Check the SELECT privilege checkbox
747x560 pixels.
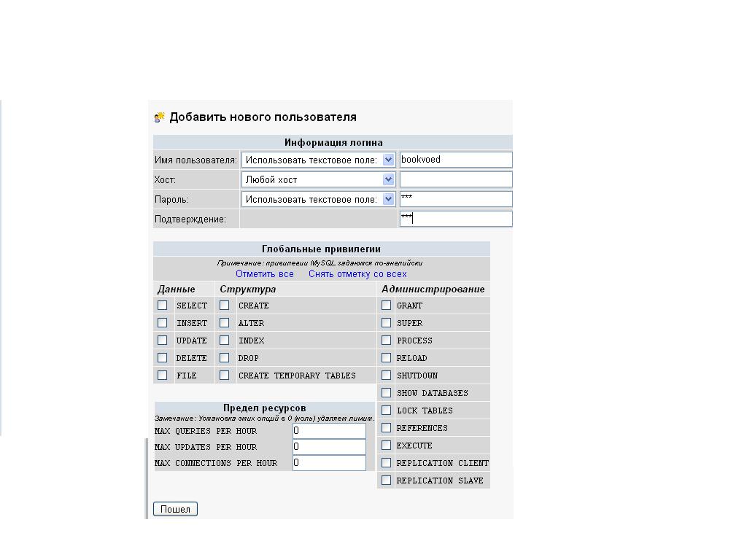pos(163,306)
